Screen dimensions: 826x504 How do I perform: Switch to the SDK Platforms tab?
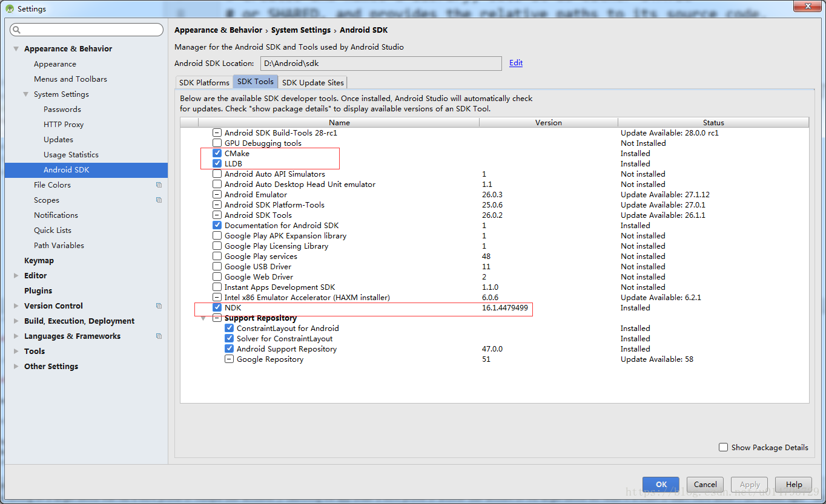click(x=204, y=82)
